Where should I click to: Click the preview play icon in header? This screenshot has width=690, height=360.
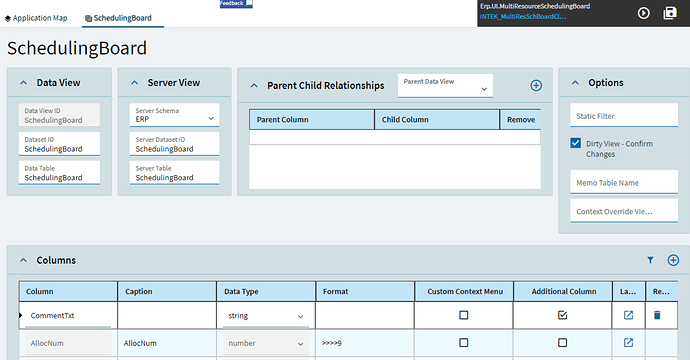(x=643, y=13)
